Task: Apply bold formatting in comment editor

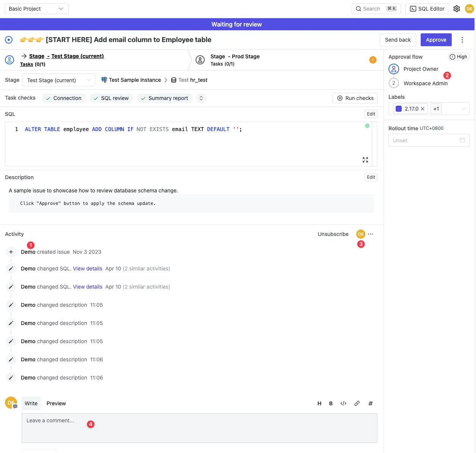Action: click(x=331, y=403)
